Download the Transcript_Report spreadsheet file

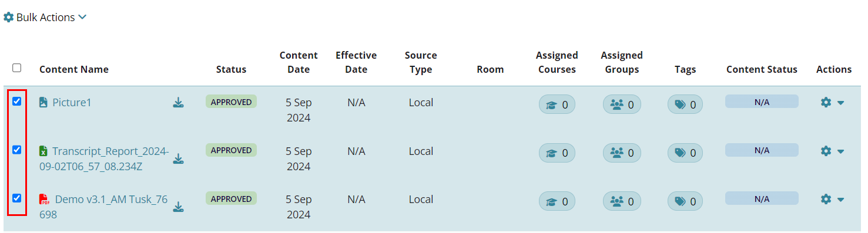coord(178,158)
